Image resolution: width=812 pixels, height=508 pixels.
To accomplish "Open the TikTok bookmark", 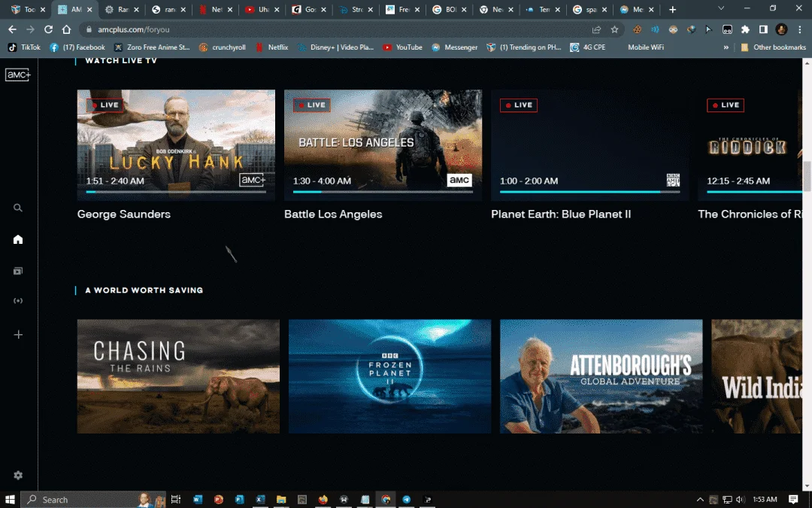I will click(x=24, y=47).
